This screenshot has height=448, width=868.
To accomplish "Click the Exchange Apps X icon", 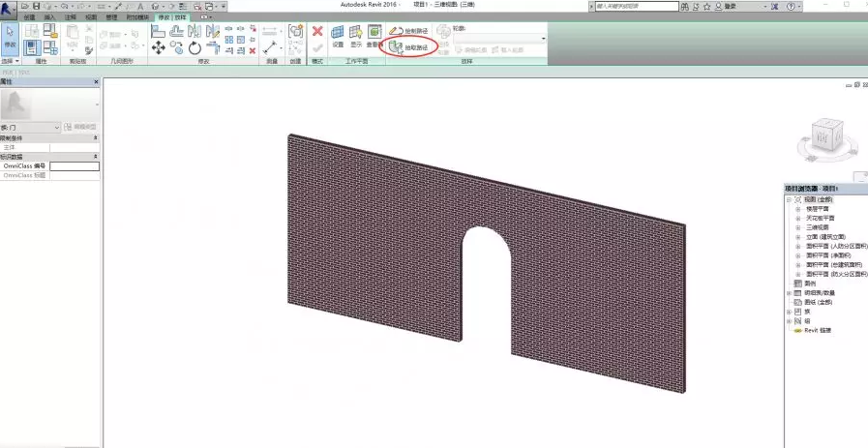I will [x=775, y=7].
